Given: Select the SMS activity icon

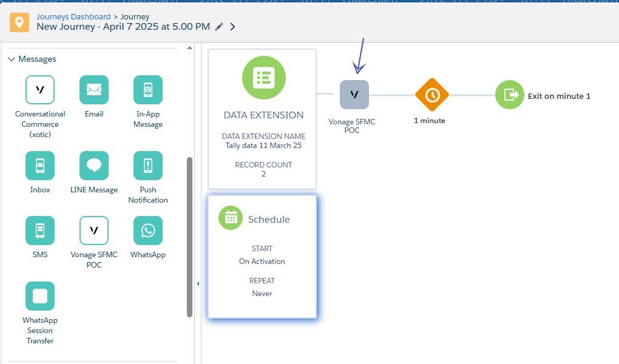Looking at the screenshot, I should 40,230.
